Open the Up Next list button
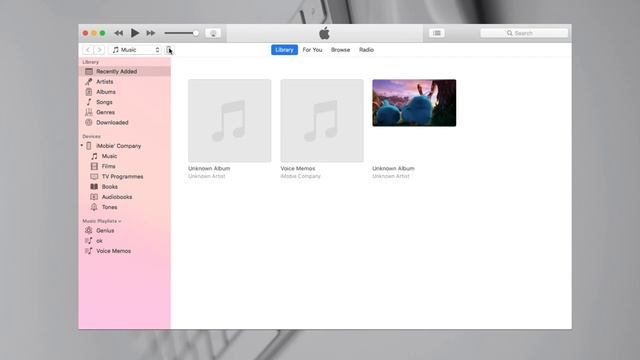640x360 pixels. tap(437, 33)
